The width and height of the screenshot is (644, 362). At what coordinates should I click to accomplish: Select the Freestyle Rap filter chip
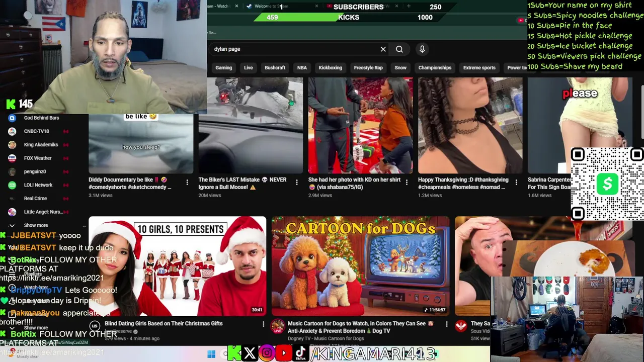[368, 67]
